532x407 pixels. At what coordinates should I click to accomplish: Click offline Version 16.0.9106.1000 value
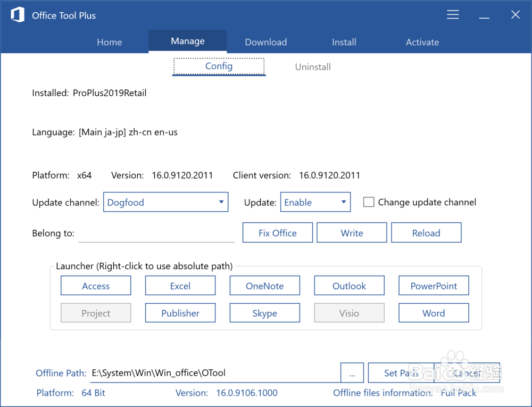coord(247,393)
